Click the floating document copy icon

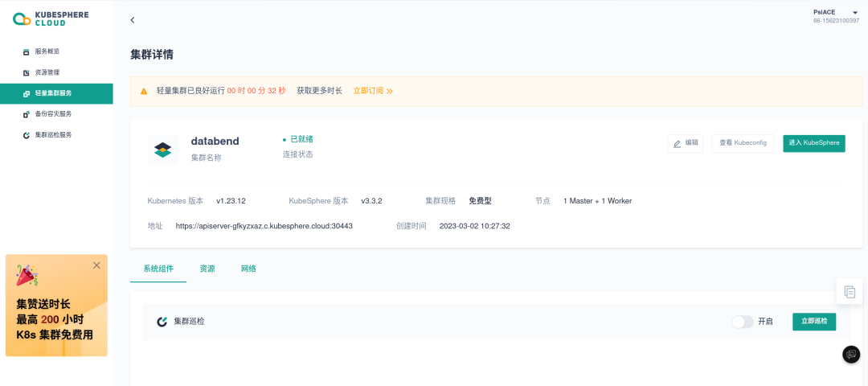850,291
